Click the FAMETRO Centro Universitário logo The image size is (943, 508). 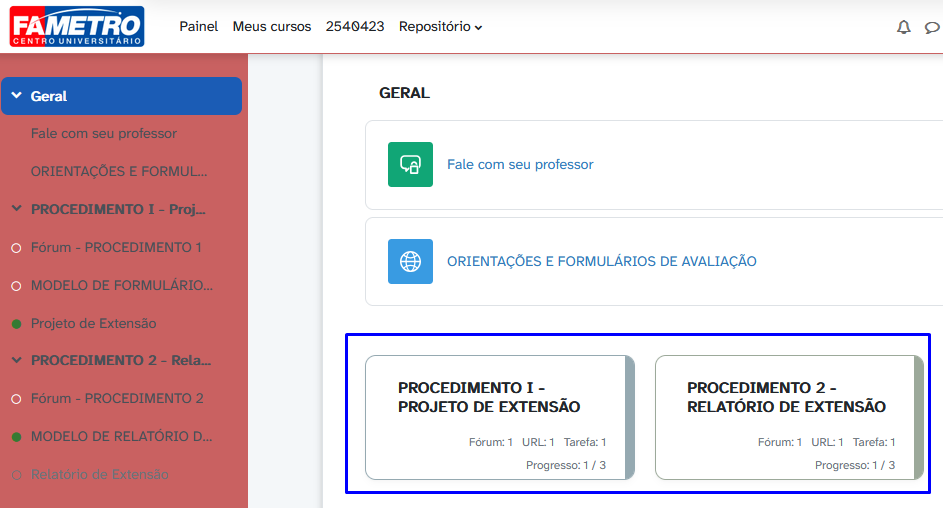click(77, 26)
